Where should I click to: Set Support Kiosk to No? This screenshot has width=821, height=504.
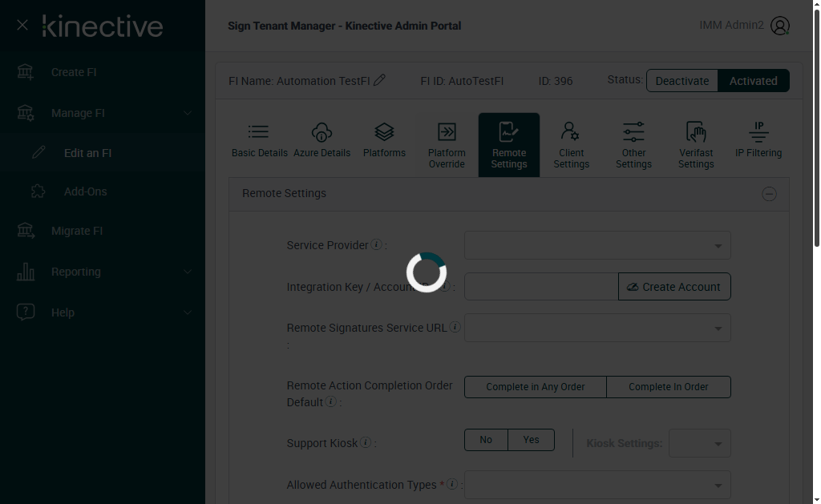486,440
